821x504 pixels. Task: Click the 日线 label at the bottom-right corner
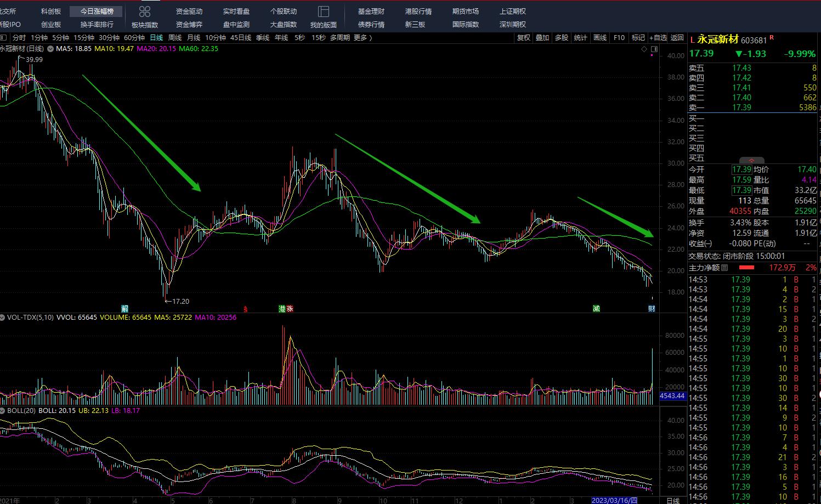click(x=673, y=500)
